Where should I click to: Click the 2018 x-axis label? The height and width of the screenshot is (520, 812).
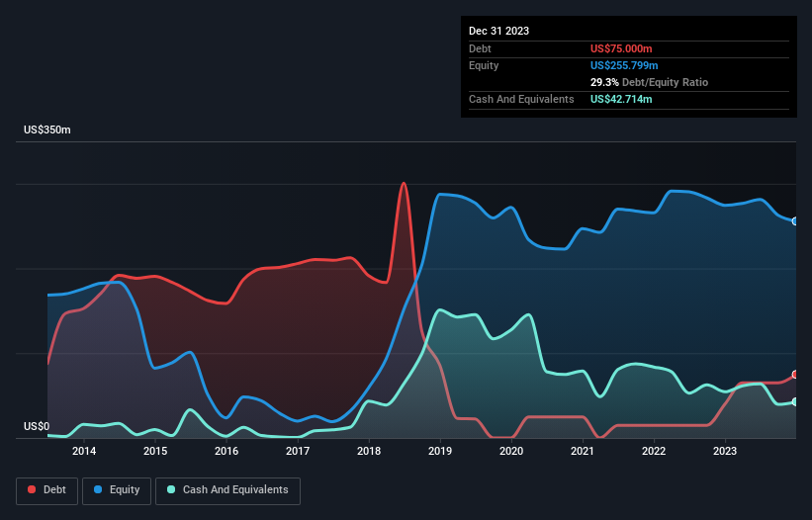[369, 451]
